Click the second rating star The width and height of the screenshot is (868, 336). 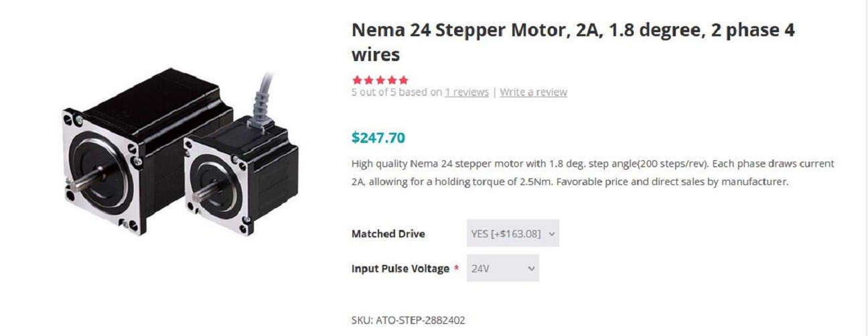click(368, 80)
